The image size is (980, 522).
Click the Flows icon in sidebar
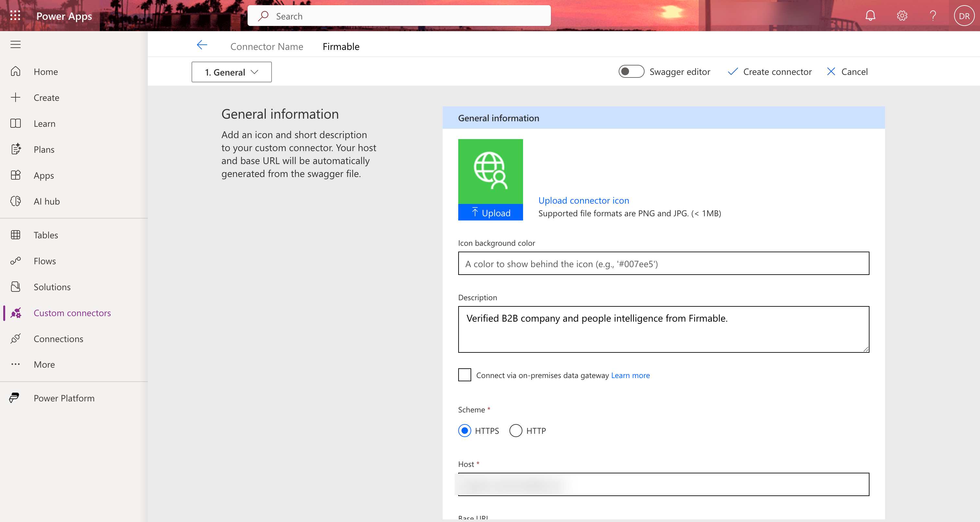point(16,261)
